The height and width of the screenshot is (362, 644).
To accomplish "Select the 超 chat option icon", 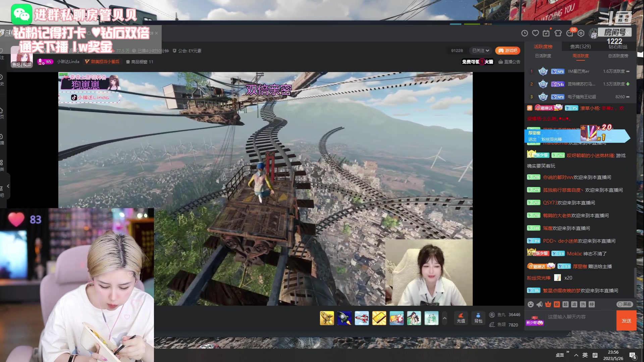I will pyautogui.click(x=566, y=304).
